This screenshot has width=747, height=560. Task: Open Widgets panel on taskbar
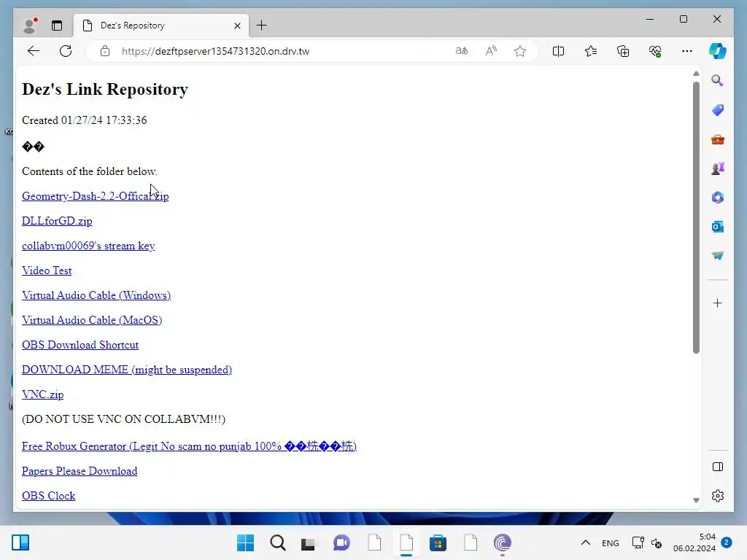[20, 542]
